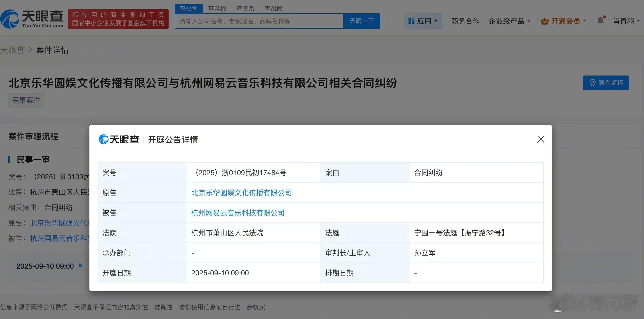Viewport: 644px width, 319px height.
Task: Open the 商务合作 link
Action: point(465,21)
